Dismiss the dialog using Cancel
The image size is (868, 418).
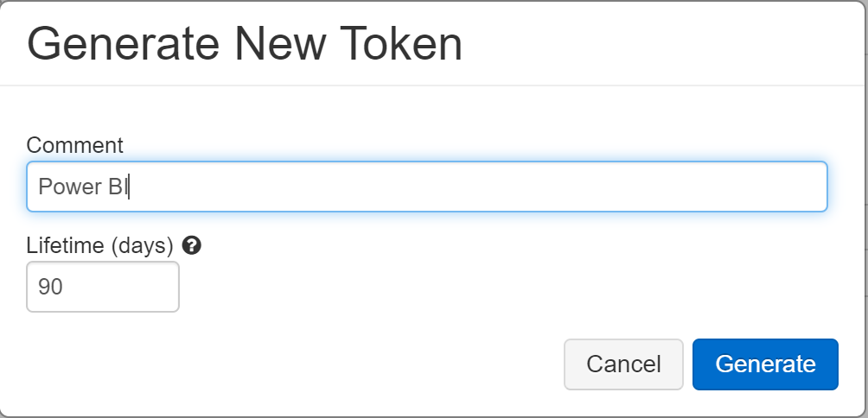tap(623, 364)
